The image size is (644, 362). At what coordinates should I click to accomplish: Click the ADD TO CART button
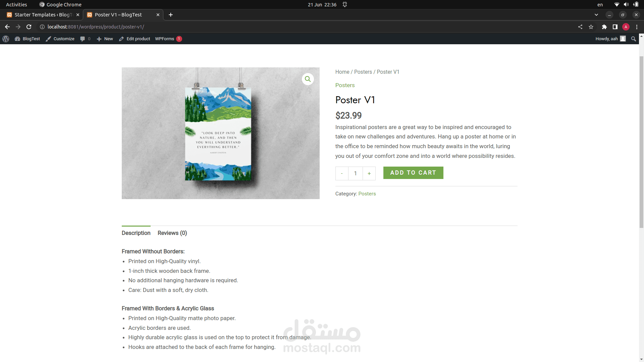point(413,173)
